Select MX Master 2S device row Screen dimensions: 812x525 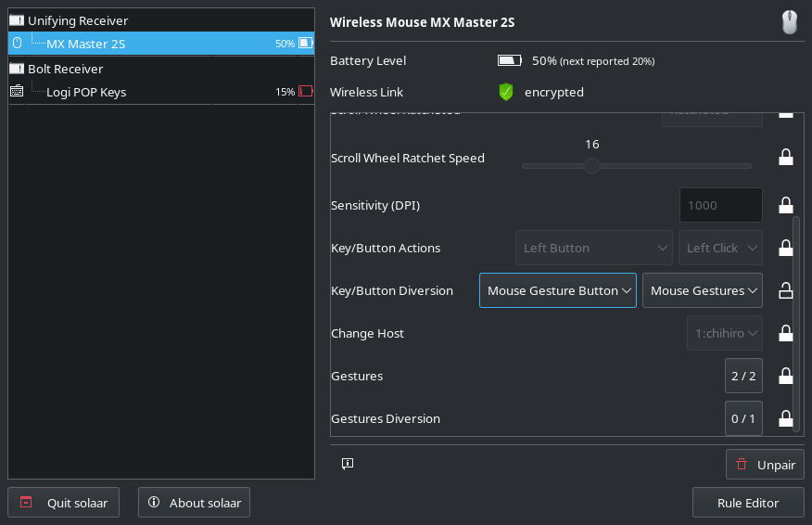161,44
